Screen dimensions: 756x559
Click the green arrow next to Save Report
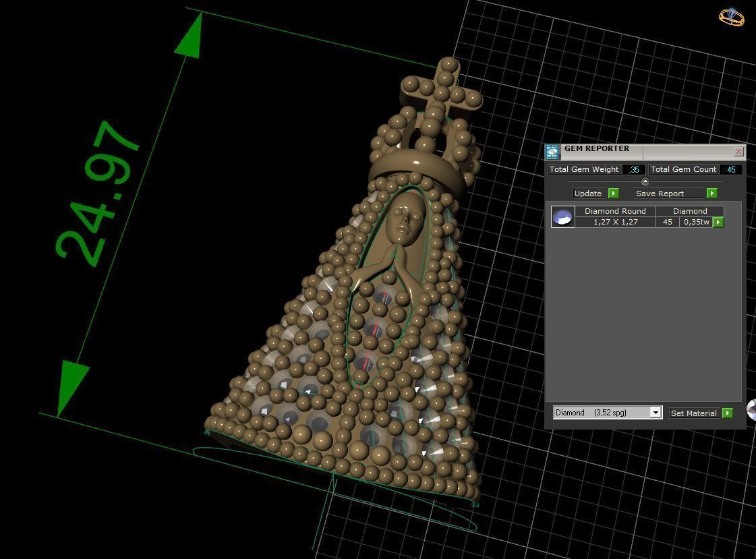click(x=711, y=194)
